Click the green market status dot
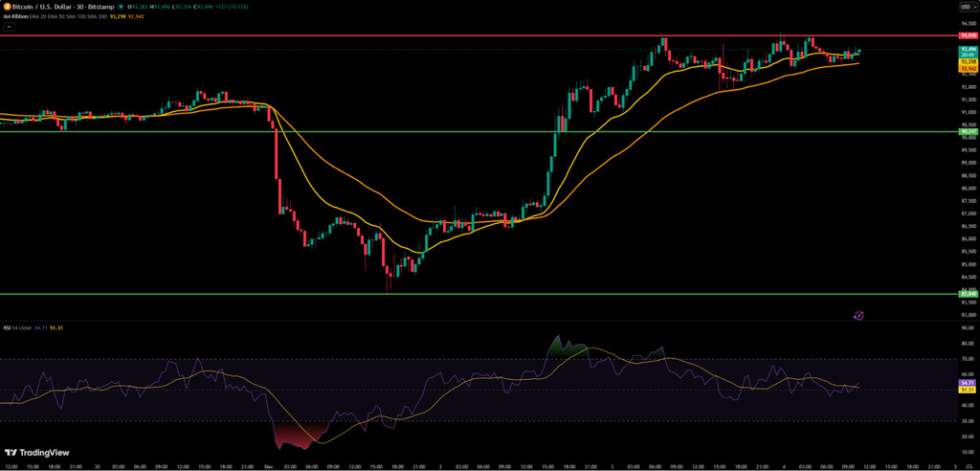Viewport: 980px width, 471px height. point(122,6)
